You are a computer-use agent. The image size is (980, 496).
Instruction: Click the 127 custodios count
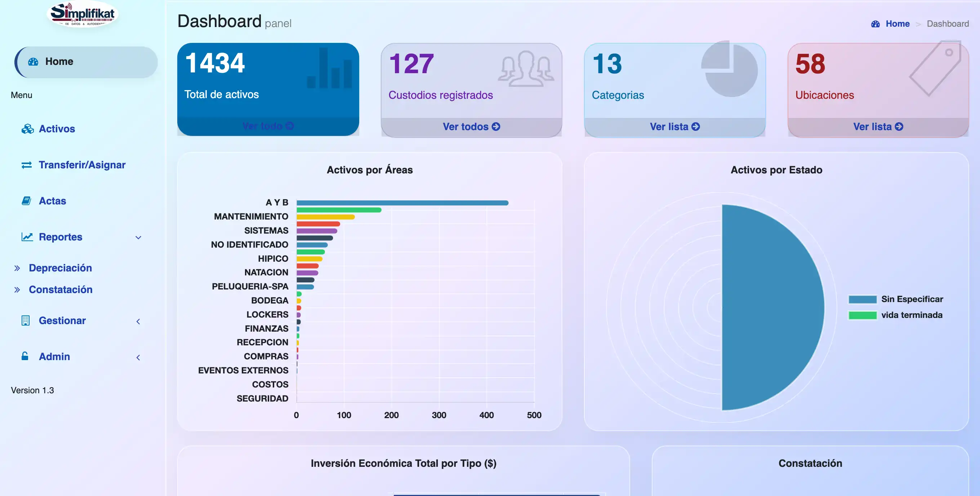pos(411,63)
